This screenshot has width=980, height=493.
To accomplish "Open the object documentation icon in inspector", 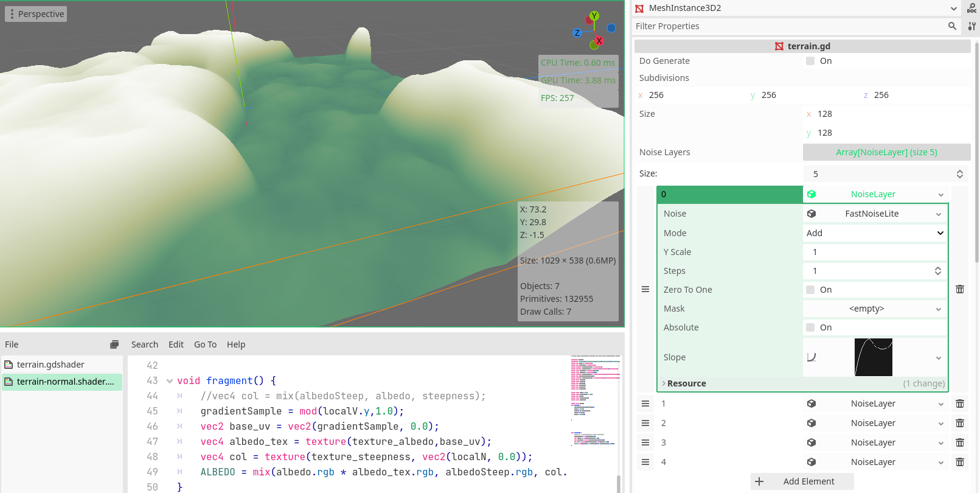I will click(972, 9).
